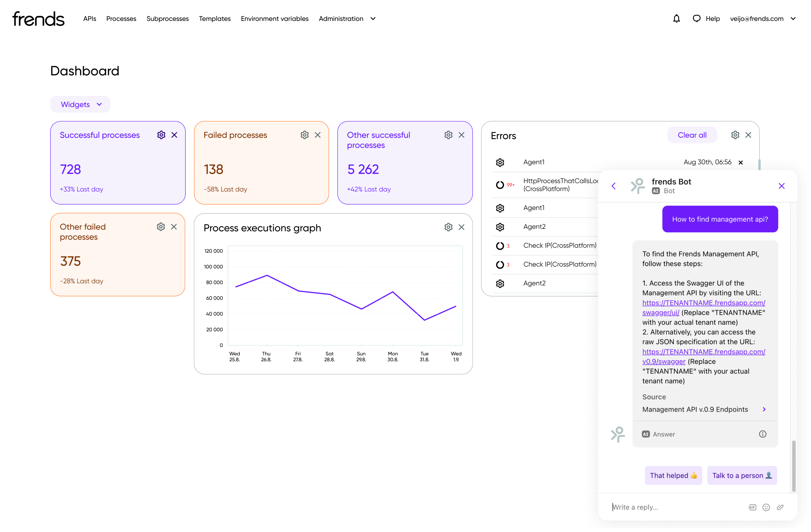811x532 pixels.
Task: Dismiss the Agent1 error dated Aug 30th
Action: coord(741,163)
